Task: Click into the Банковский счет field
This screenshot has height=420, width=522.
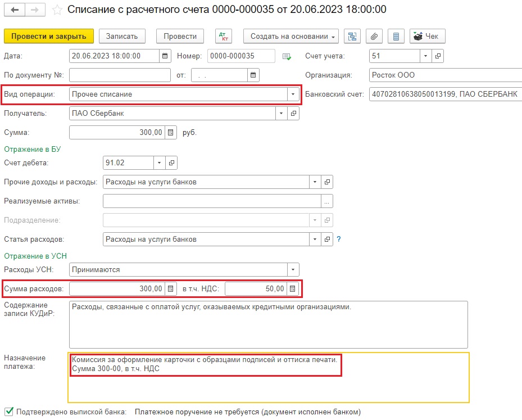Action: point(446,94)
